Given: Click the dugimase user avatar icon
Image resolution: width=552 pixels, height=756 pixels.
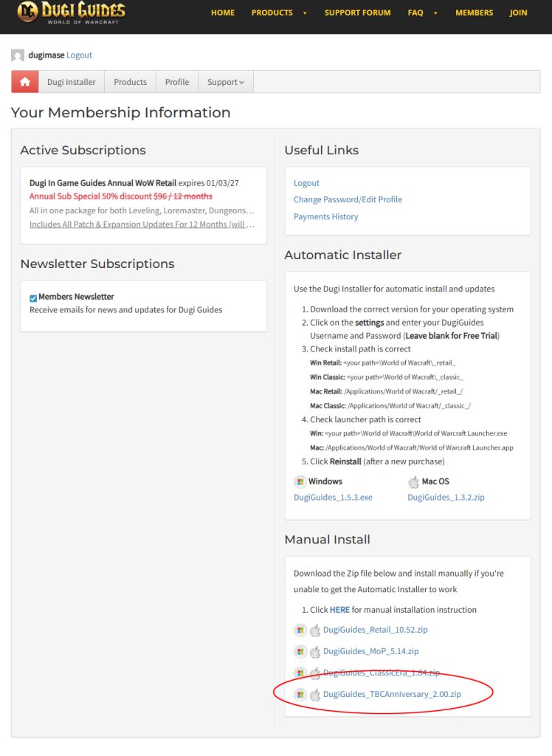Looking at the screenshot, I should pos(18,55).
